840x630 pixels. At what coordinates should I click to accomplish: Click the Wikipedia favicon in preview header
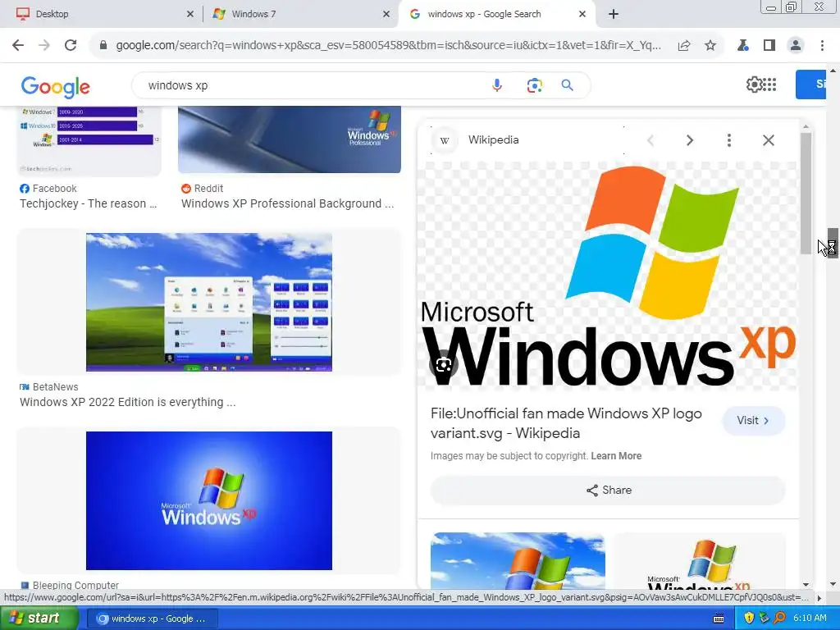click(445, 140)
